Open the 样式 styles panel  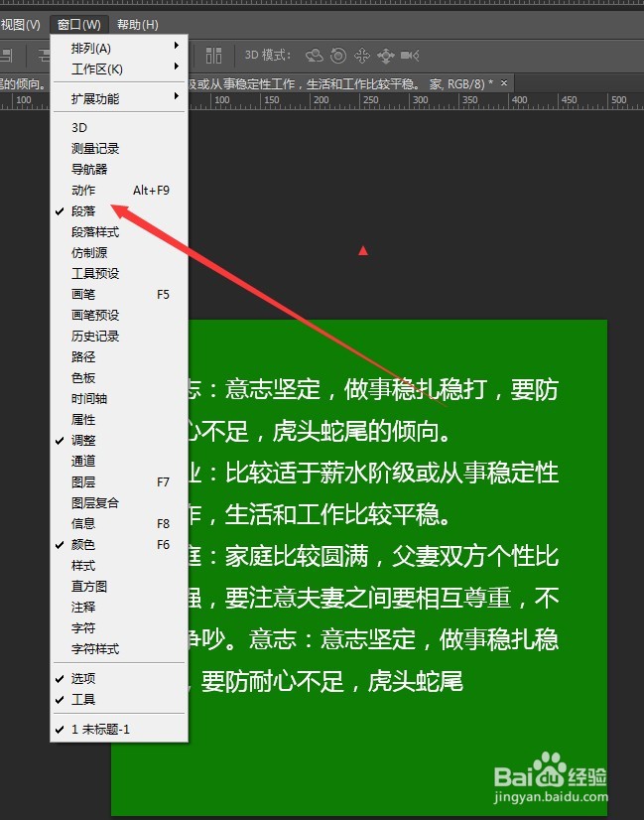(x=120, y=566)
